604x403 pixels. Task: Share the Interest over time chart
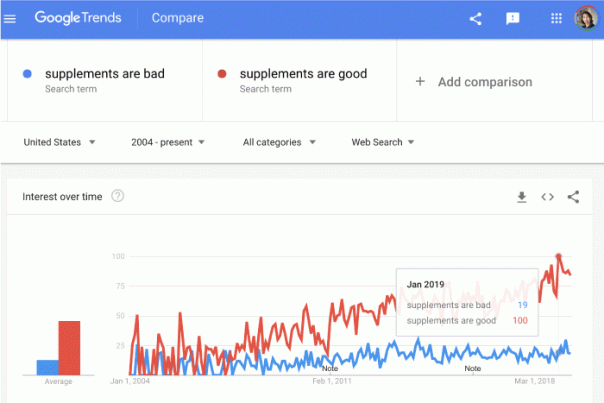(573, 197)
